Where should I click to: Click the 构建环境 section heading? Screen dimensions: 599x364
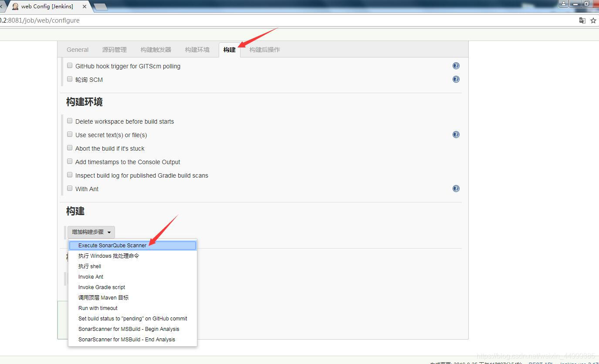pyautogui.click(x=85, y=102)
